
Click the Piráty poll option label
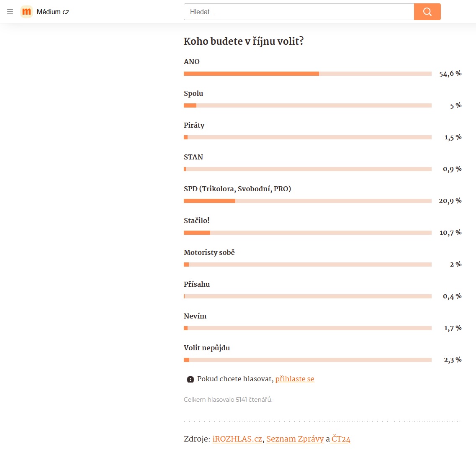click(194, 125)
